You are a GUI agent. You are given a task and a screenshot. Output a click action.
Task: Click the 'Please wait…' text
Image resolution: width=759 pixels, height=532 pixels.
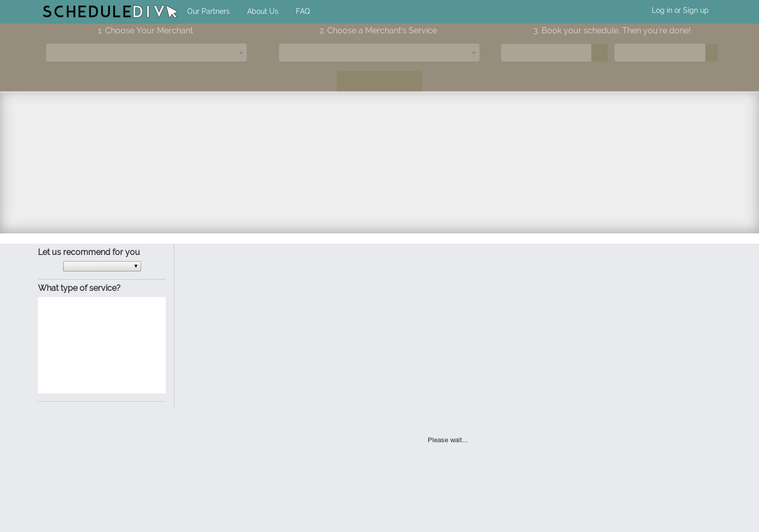(448, 440)
